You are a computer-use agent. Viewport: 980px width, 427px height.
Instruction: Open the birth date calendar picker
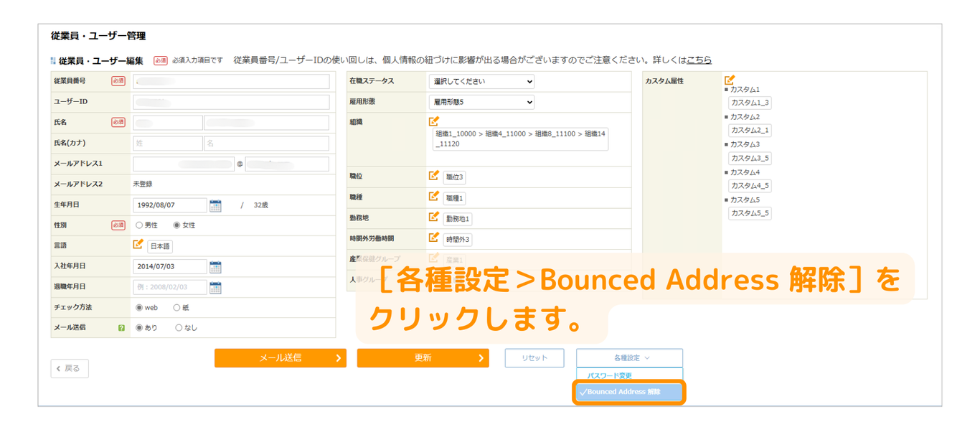point(215,206)
